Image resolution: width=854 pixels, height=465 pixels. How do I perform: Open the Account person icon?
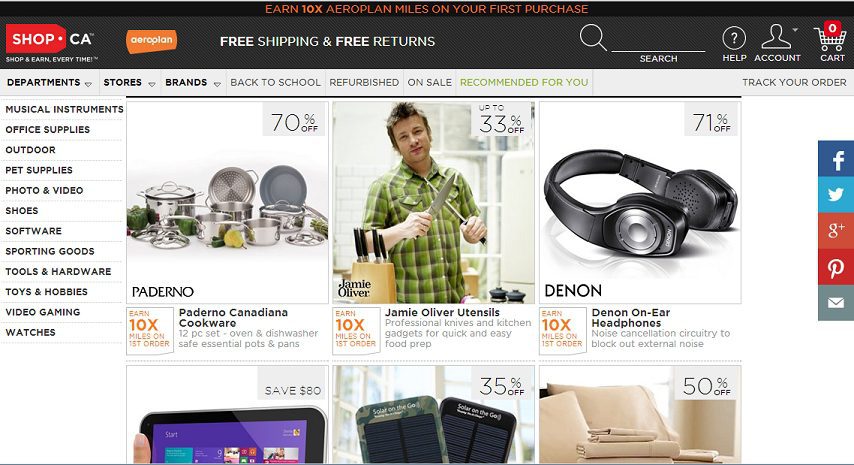(x=777, y=37)
